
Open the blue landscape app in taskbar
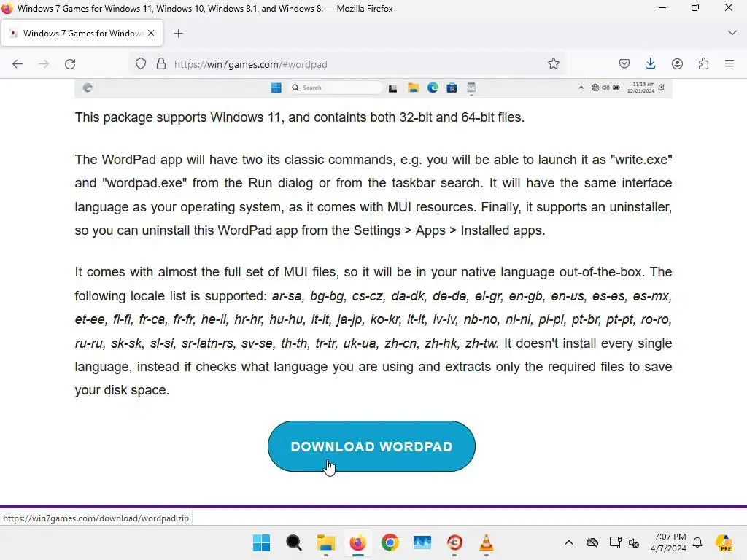tap(422, 542)
